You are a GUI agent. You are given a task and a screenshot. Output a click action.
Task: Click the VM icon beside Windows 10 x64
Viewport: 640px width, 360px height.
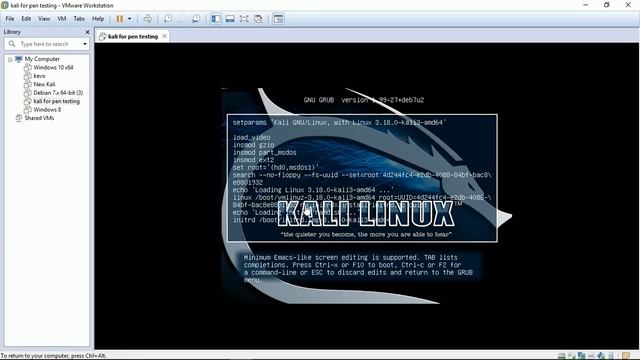point(27,68)
